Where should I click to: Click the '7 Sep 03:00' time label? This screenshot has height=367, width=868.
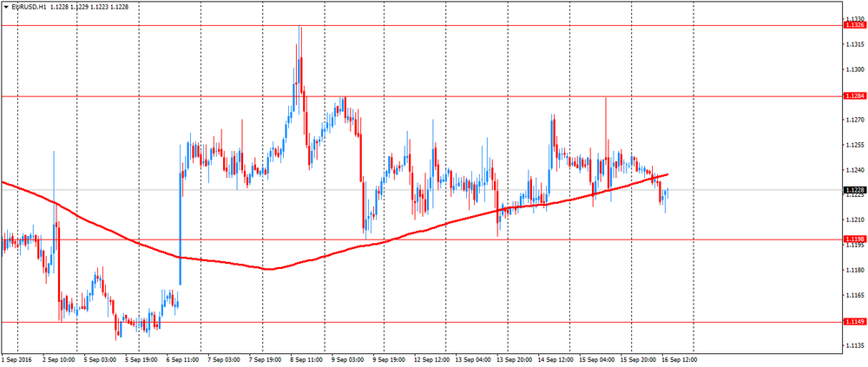224,360
